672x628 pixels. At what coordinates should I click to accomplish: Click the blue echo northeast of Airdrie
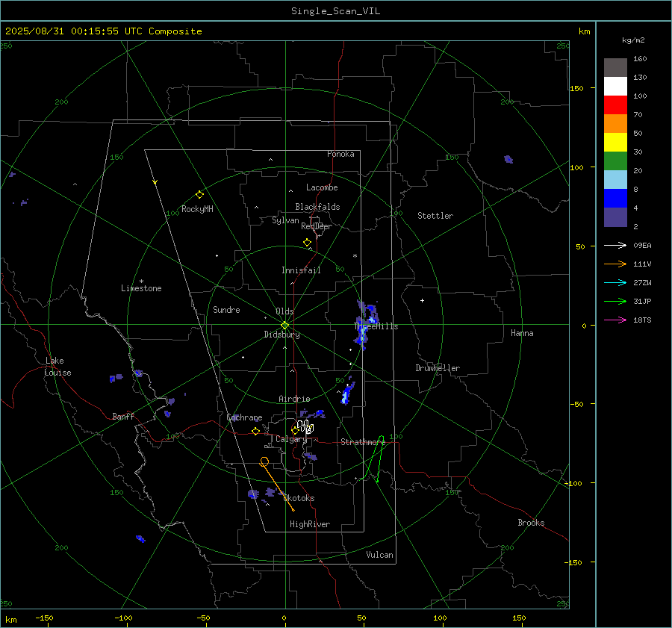click(347, 391)
